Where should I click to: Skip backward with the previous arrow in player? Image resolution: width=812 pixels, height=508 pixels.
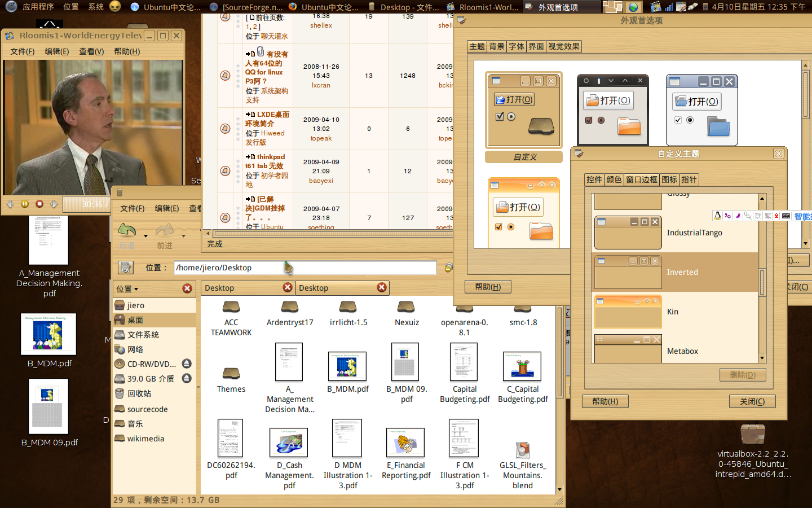[x=10, y=204]
